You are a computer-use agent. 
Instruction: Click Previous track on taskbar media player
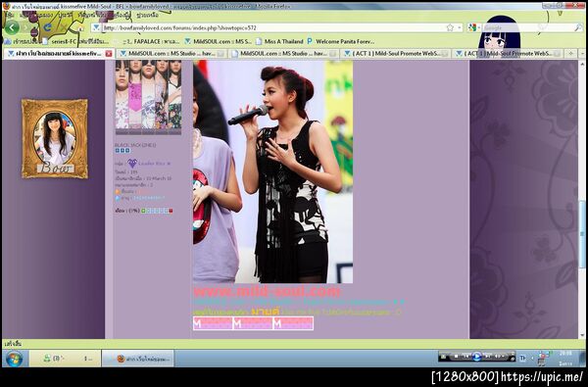(x=466, y=357)
